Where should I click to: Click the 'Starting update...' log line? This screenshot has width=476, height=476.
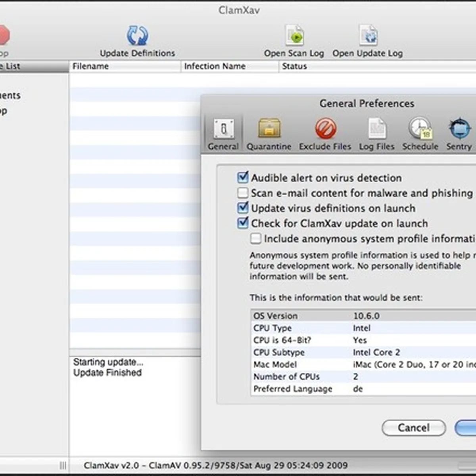point(108,362)
